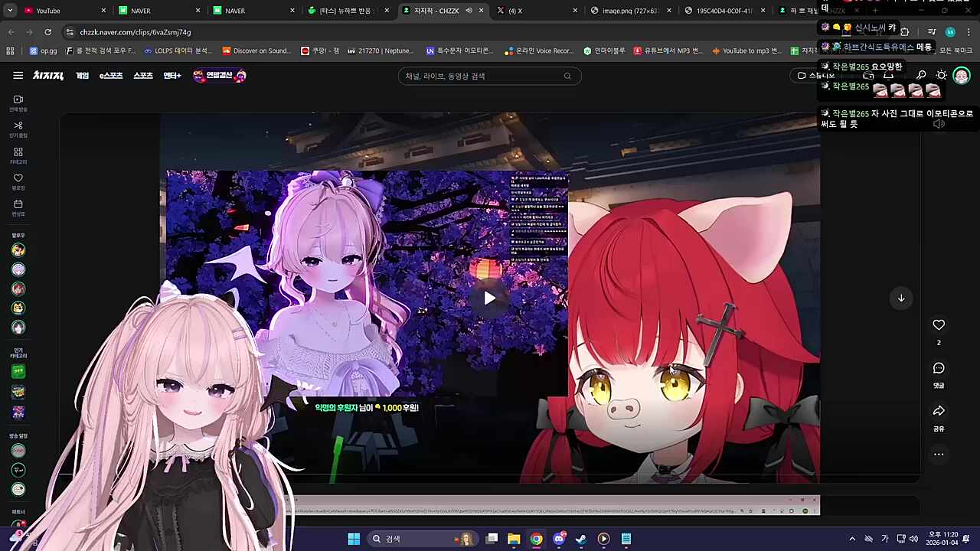Play the clip with the center play button

489,298
